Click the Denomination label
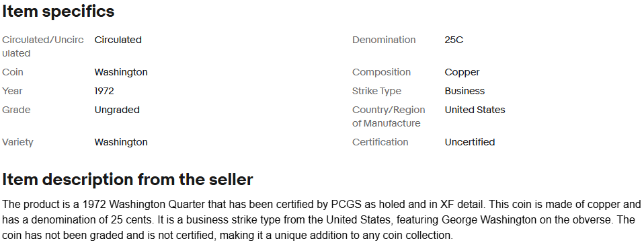This screenshot has width=644, height=245. point(384,40)
